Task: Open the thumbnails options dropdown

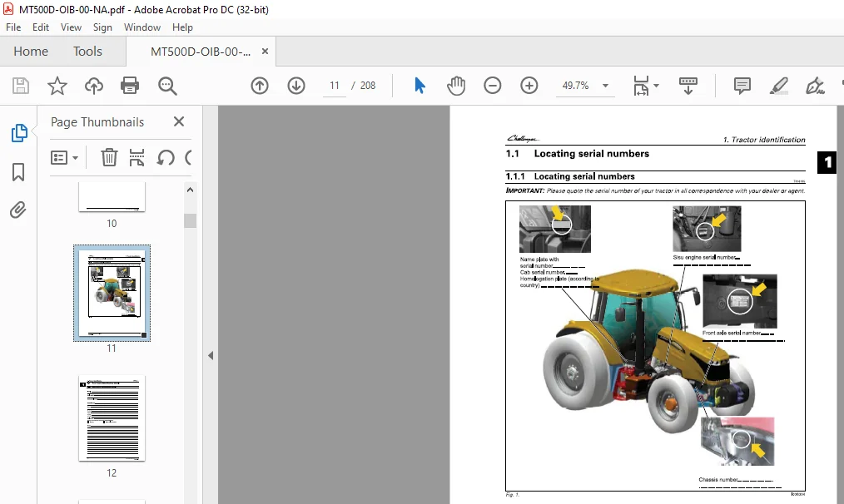Action: (64, 157)
